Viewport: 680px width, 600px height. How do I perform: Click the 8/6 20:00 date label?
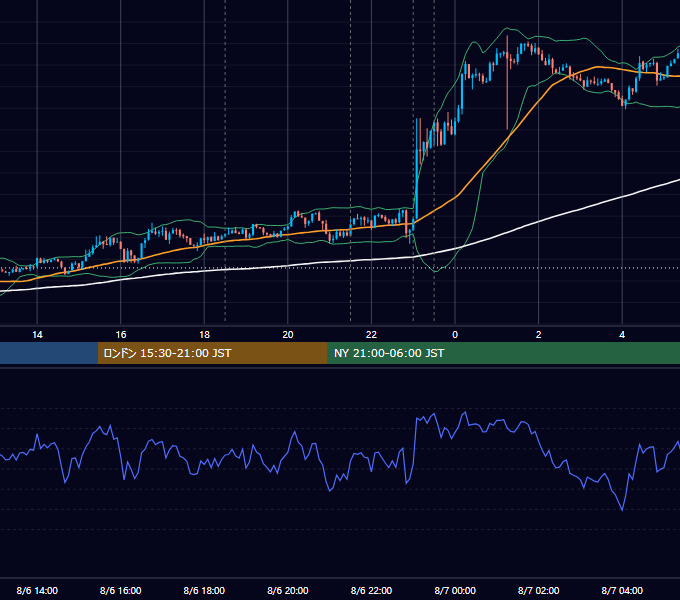pyautogui.click(x=288, y=590)
